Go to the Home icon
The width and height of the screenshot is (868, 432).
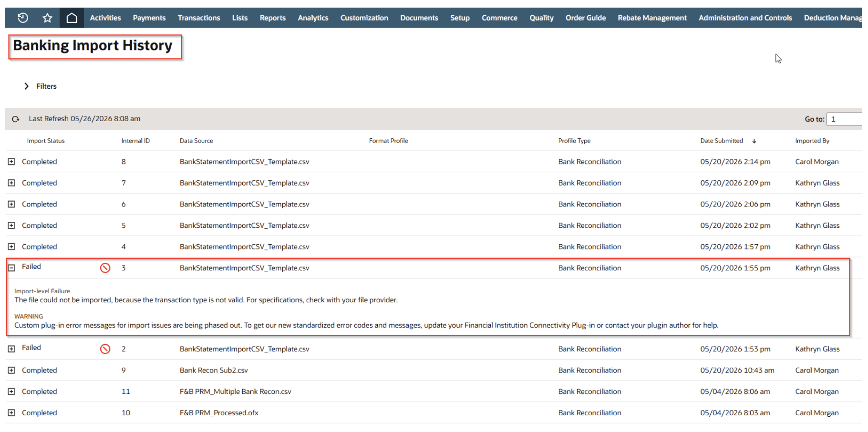[72, 18]
